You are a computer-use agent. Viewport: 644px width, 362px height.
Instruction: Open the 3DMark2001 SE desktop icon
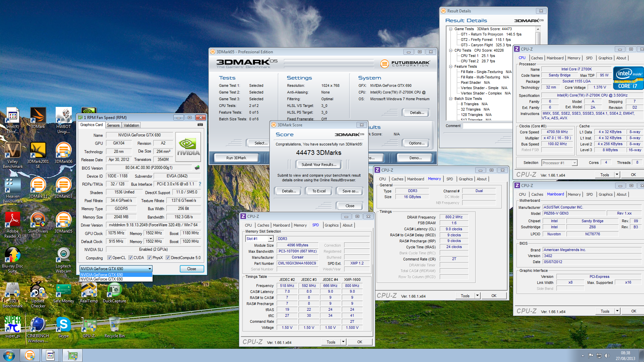(38, 156)
